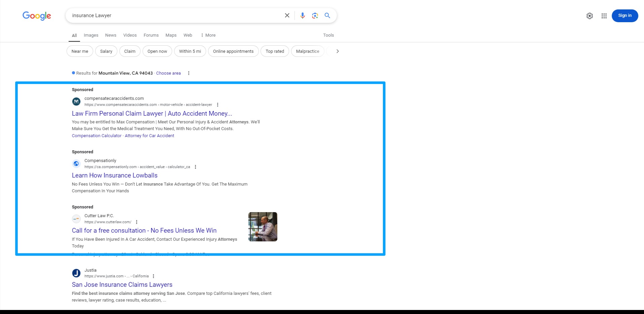Click the Compensationly site name text
This screenshot has height=314, width=644.
pyautogui.click(x=100, y=161)
